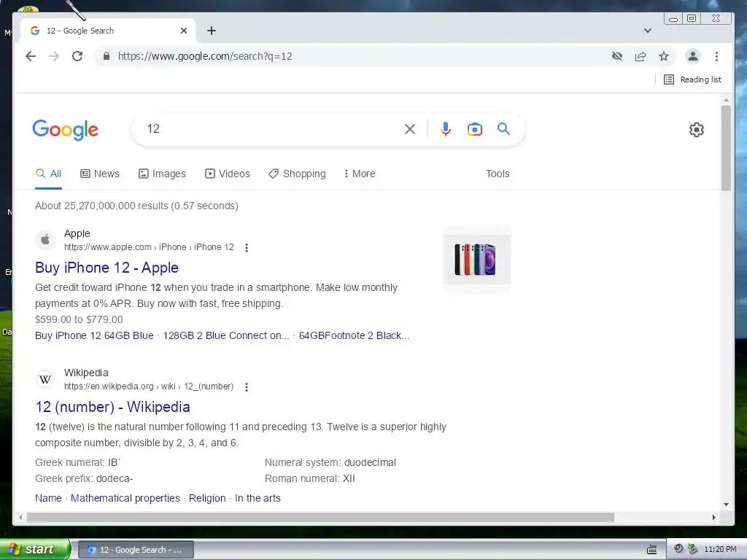Switch to the News tab
The width and height of the screenshot is (747, 560).
click(x=99, y=174)
